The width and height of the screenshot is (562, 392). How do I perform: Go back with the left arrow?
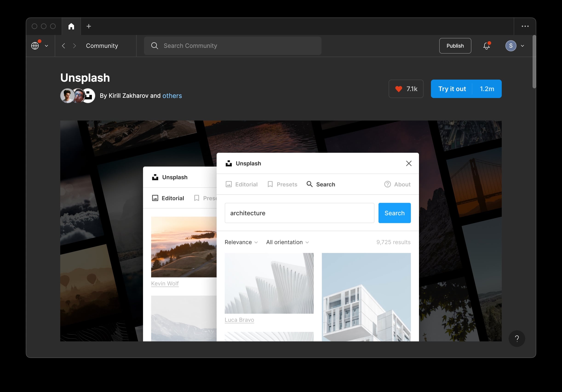click(63, 46)
